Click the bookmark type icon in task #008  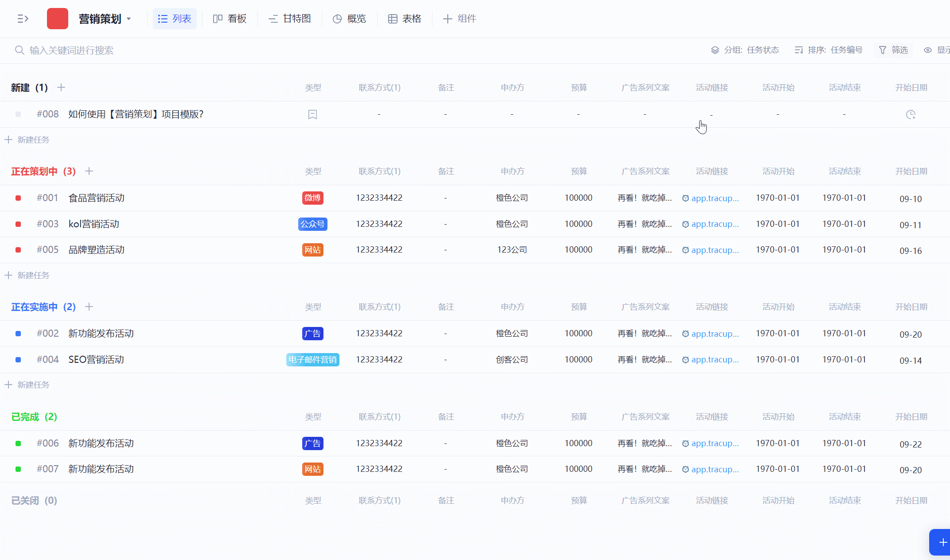point(312,115)
